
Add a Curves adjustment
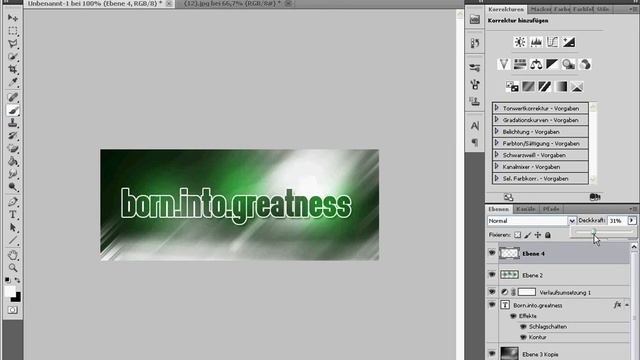pyautogui.click(x=552, y=42)
